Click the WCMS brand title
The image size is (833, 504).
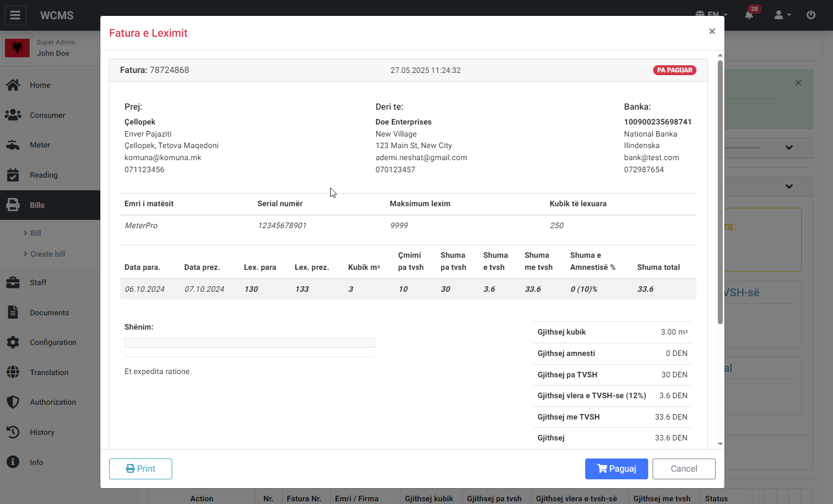click(56, 15)
